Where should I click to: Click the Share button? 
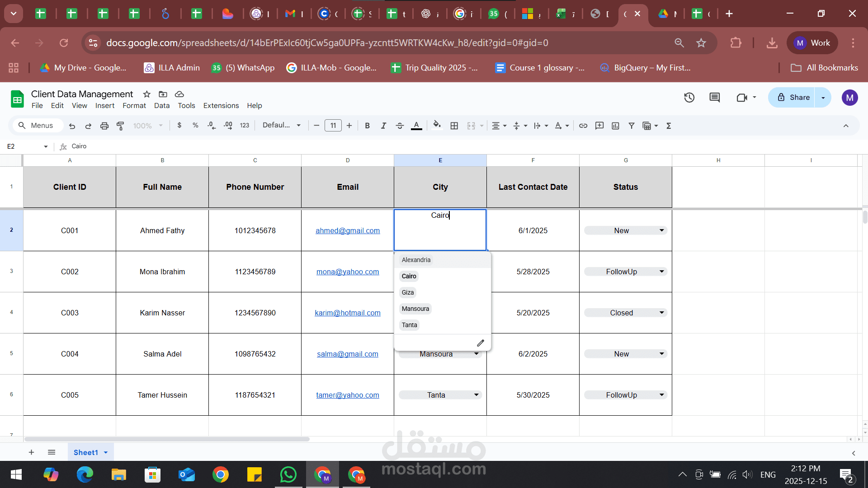(x=797, y=97)
